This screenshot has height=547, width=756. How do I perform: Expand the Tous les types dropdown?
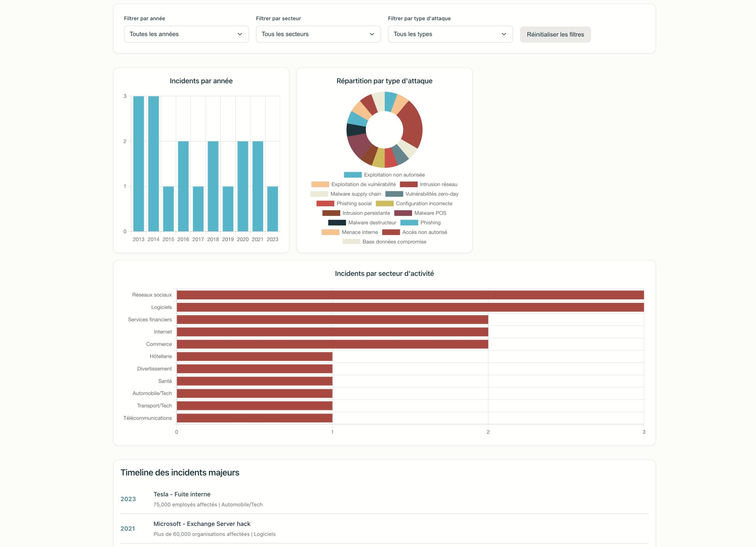click(x=450, y=34)
